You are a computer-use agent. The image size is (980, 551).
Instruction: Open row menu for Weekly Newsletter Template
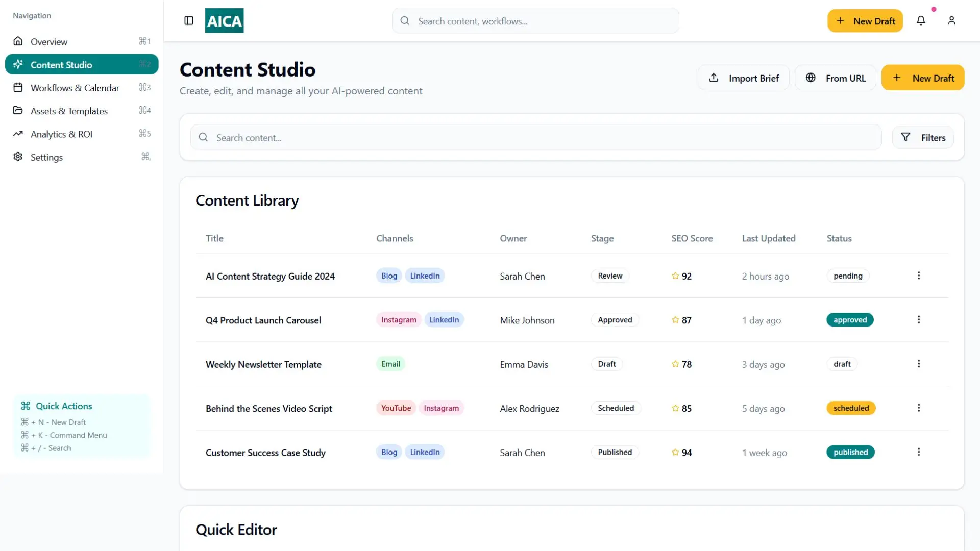919,364
